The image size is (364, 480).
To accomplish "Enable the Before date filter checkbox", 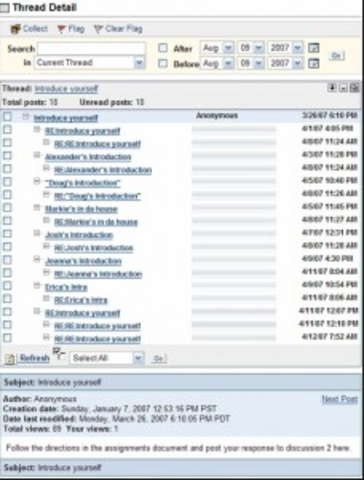I will point(163,63).
